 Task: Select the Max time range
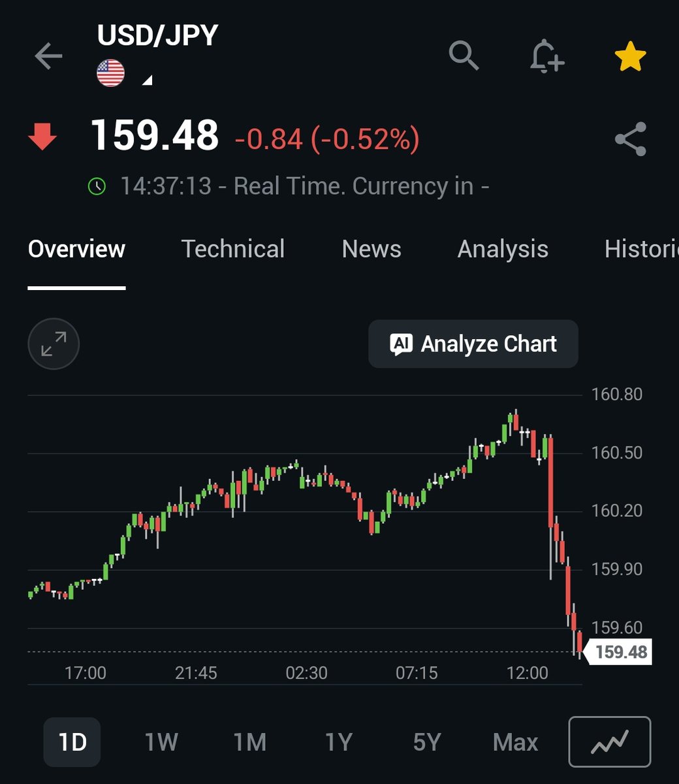[516, 742]
